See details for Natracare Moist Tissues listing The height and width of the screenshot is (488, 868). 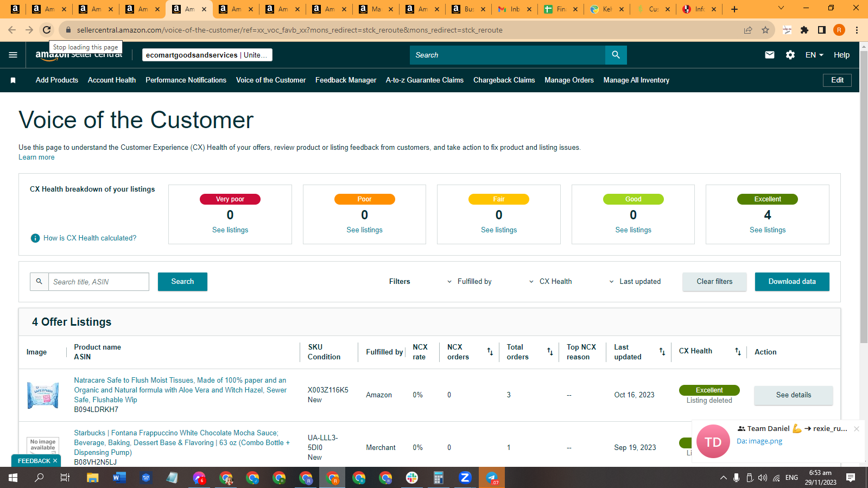point(793,395)
